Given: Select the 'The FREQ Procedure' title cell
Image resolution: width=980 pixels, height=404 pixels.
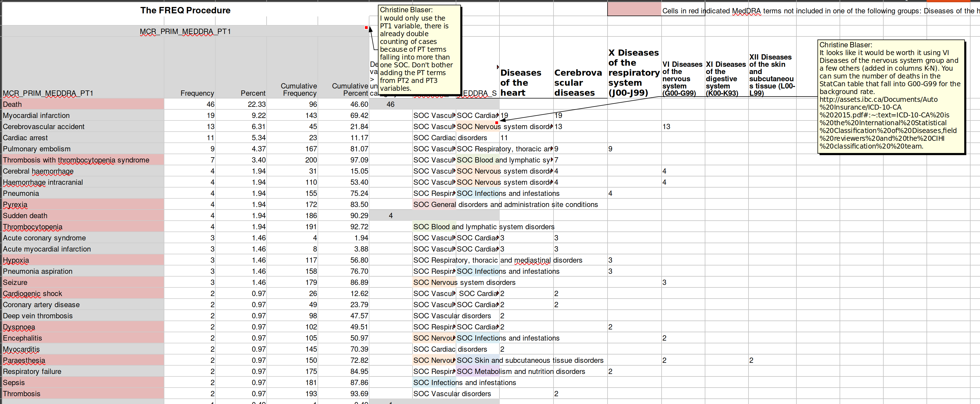Looking at the screenshot, I should click(185, 10).
